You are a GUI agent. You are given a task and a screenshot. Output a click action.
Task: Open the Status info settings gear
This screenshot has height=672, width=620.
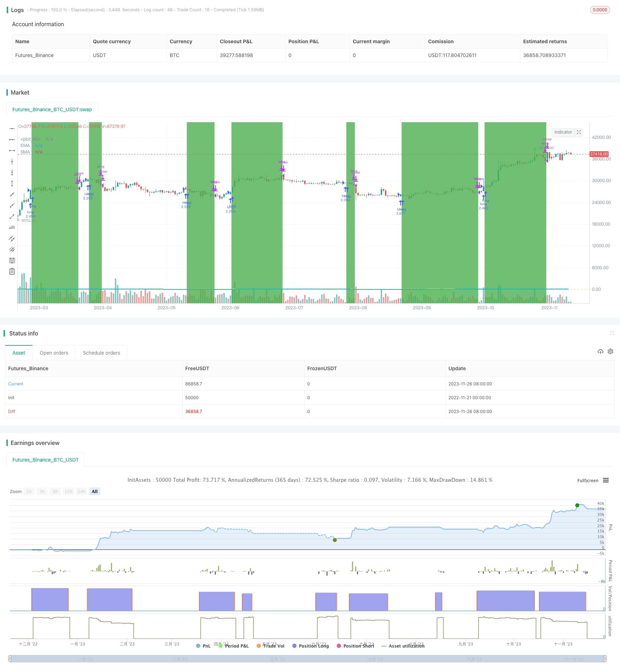coord(610,351)
